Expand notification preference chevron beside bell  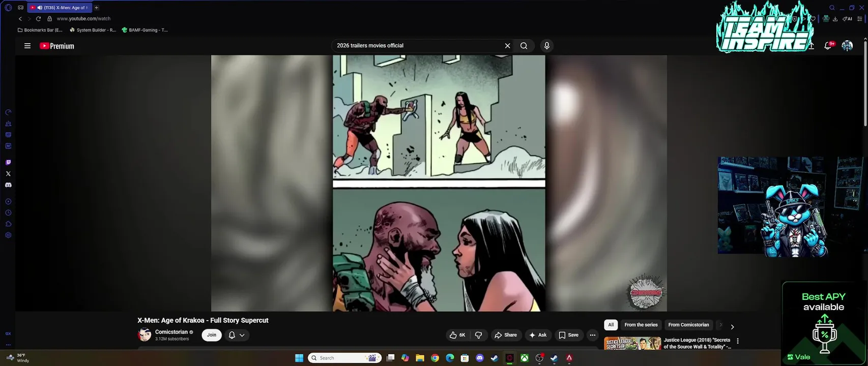pyautogui.click(x=242, y=335)
